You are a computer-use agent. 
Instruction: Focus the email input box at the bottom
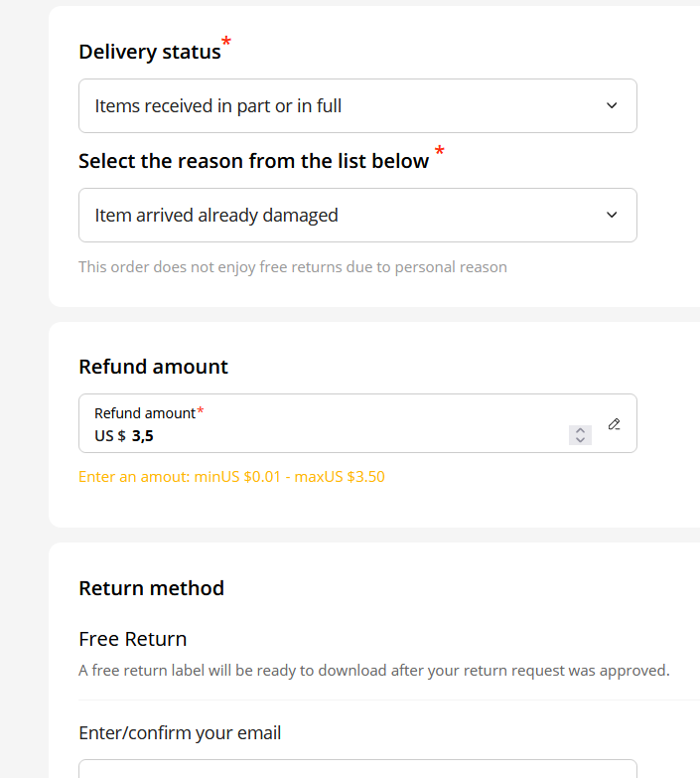[357, 769]
